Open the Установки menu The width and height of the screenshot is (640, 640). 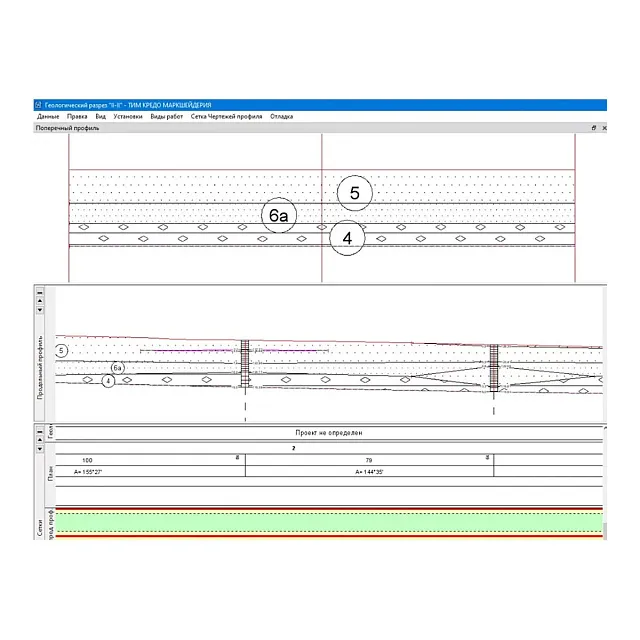pyautogui.click(x=128, y=117)
